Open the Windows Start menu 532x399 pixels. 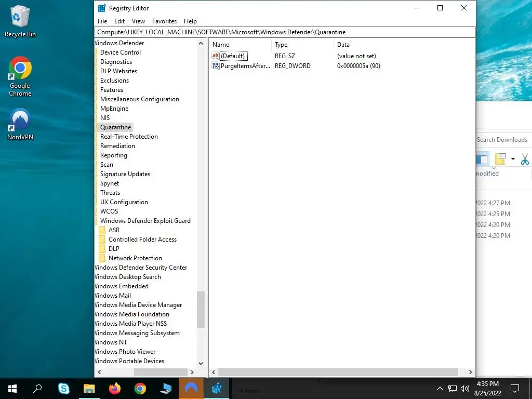[12, 389]
